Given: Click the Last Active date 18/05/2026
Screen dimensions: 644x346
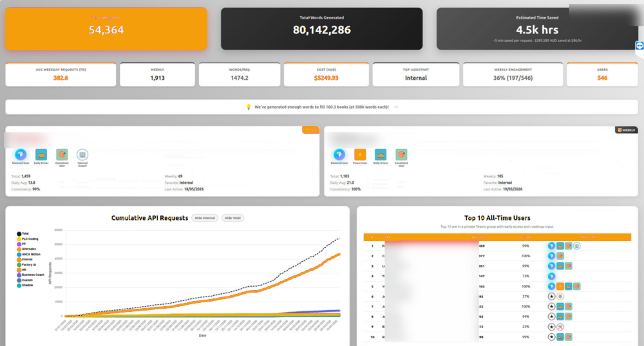Looking at the screenshot, I should click(194, 189).
